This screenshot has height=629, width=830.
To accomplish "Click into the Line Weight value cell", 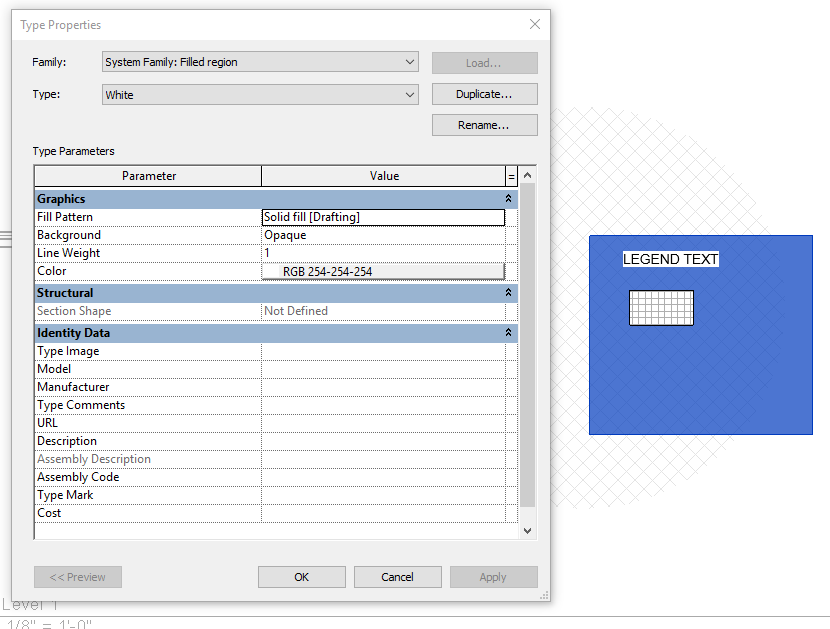I will (x=383, y=252).
